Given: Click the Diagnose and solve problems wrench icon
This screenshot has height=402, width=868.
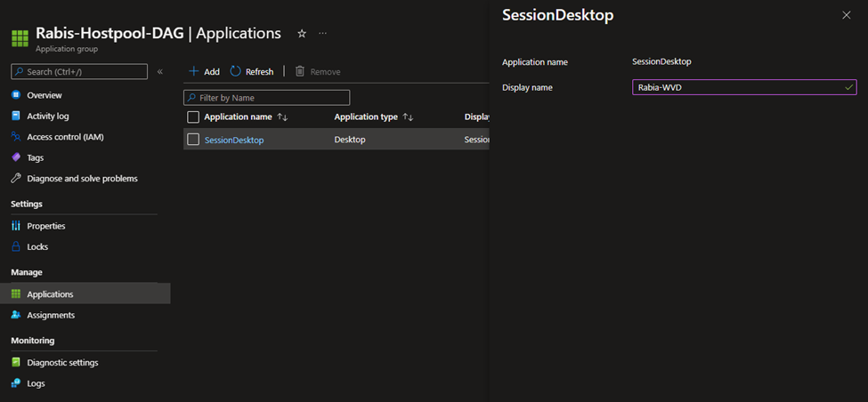Looking at the screenshot, I should 16,179.
